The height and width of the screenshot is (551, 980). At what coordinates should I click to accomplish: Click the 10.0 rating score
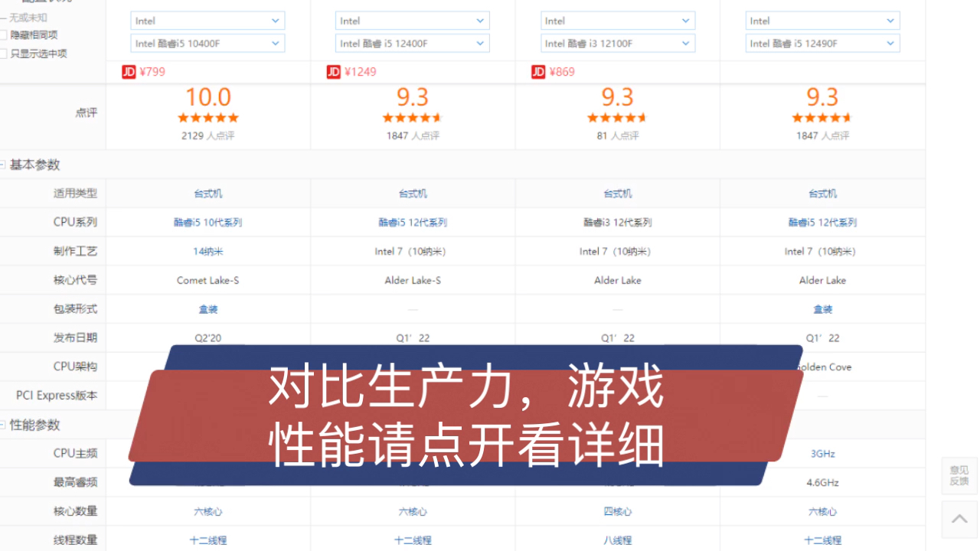207,97
